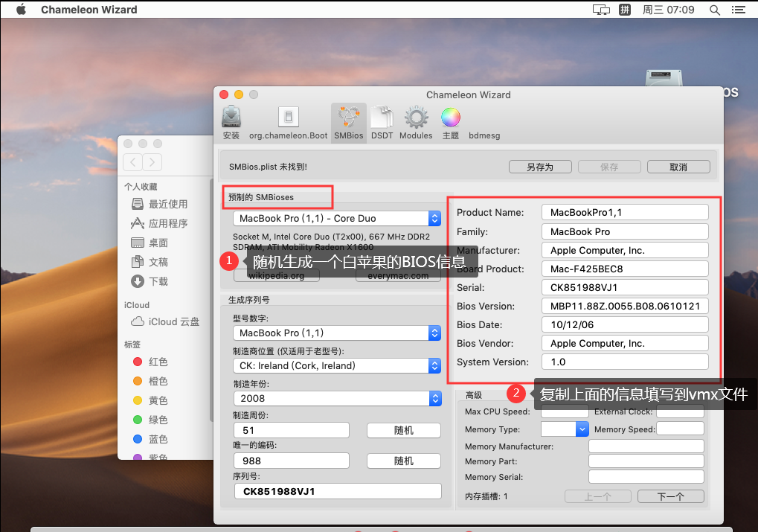The height and width of the screenshot is (532, 758).
Task: Click the 下一个 memory slot button
Action: [671, 496]
